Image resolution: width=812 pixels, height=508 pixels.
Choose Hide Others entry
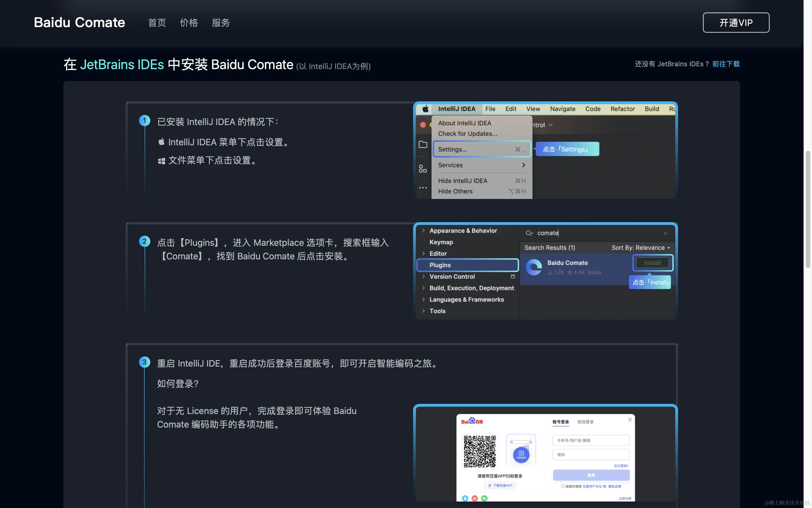[x=482, y=191]
